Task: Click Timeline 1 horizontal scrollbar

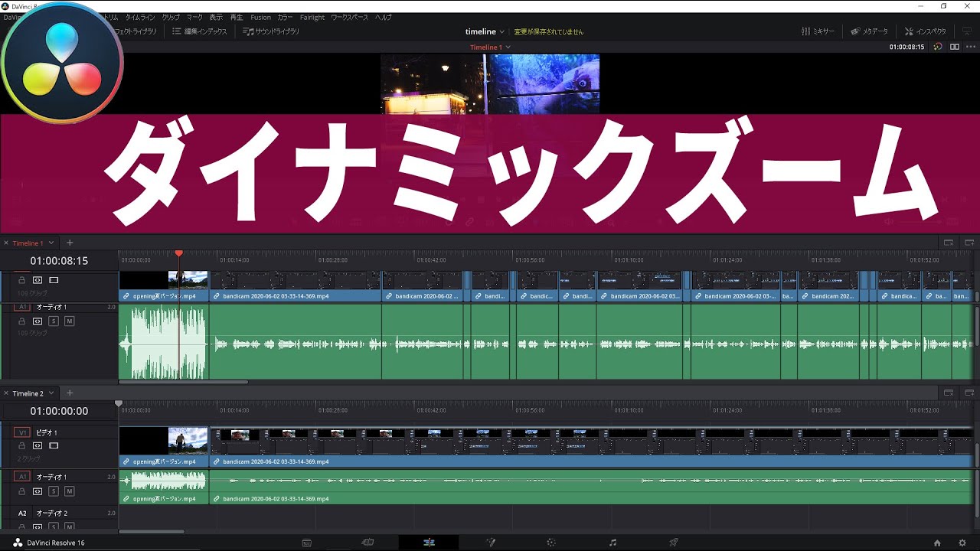Action: 184,382
